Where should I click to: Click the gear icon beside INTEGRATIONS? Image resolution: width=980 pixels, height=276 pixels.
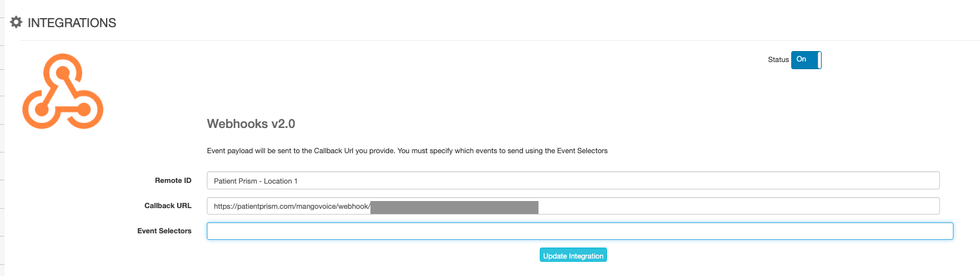pos(16,23)
